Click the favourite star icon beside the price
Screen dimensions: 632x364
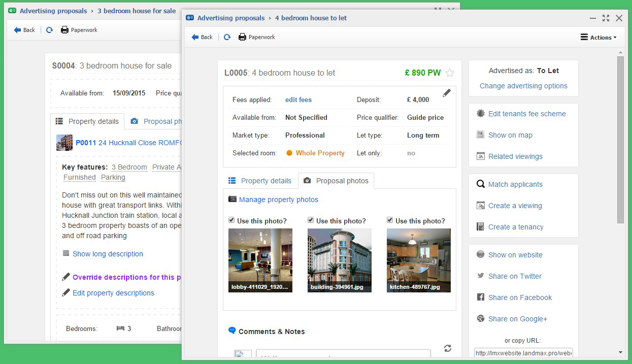coord(450,73)
